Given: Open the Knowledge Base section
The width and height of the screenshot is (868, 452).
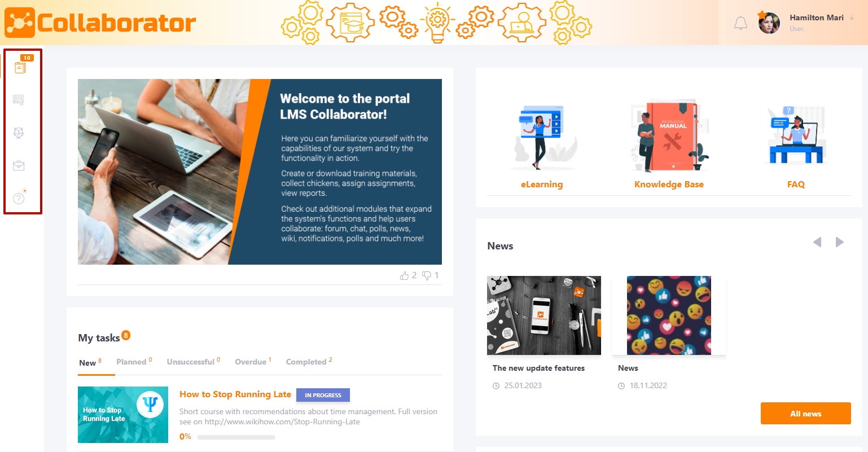Looking at the screenshot, I should 669,185.
